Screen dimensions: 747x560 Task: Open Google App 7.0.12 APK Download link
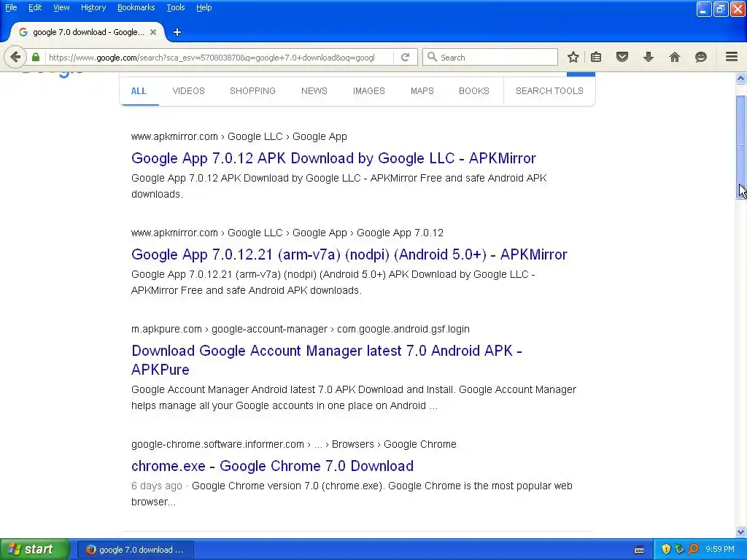click(333, 158)
